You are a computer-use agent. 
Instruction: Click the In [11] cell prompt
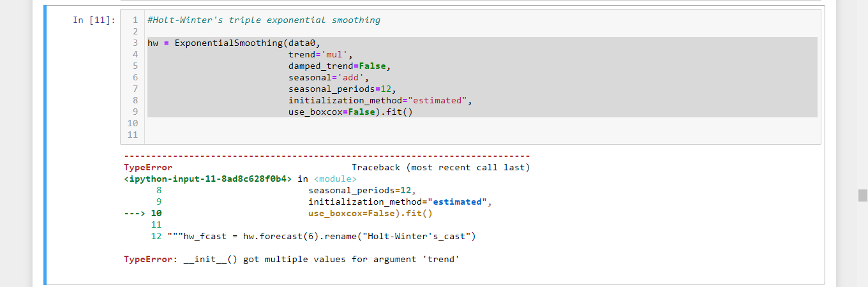click(94, 20)
